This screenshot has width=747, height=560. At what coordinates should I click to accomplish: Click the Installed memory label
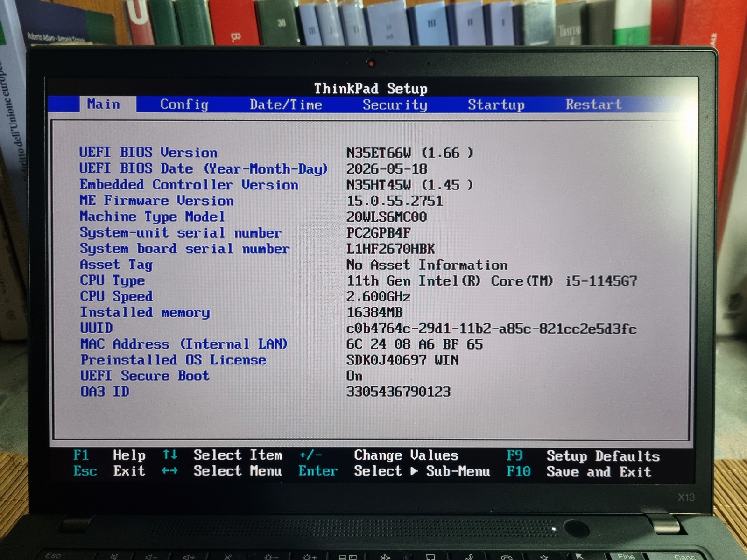145,313
